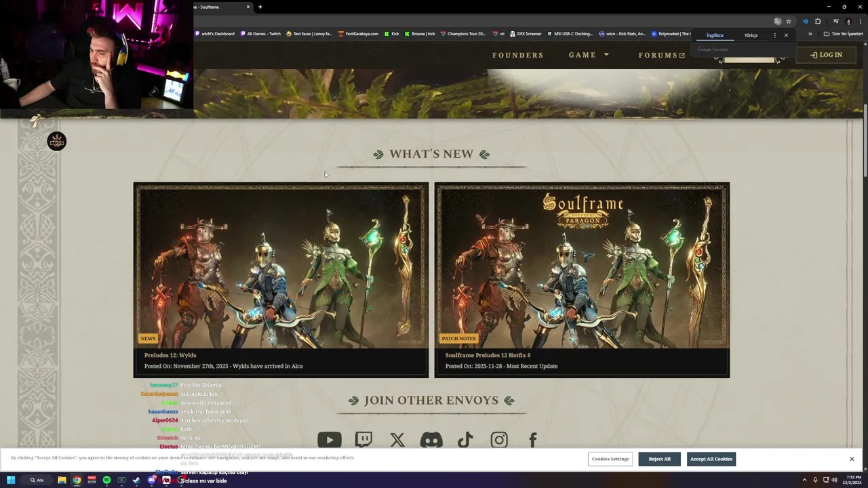Click the taskbar search box Ara
The height and width of the screenshot is (488, 868).
click(x=37, y=480)
